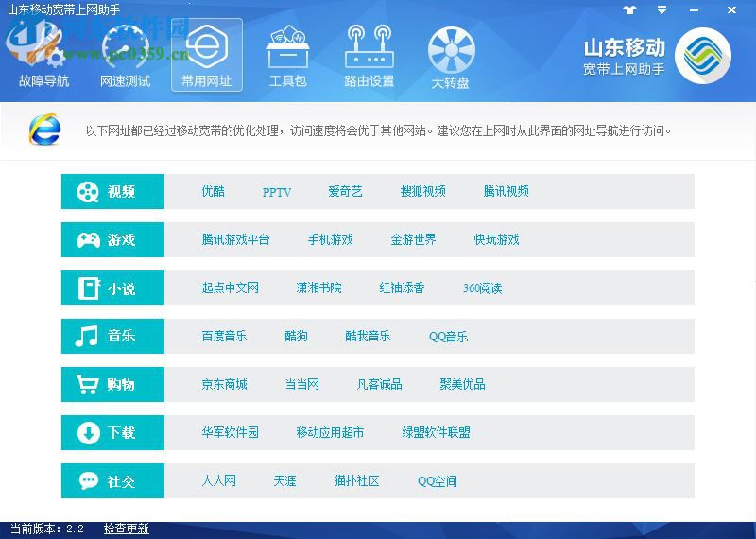
Task: Visit 快玩游戏 link
Action: 497,240
